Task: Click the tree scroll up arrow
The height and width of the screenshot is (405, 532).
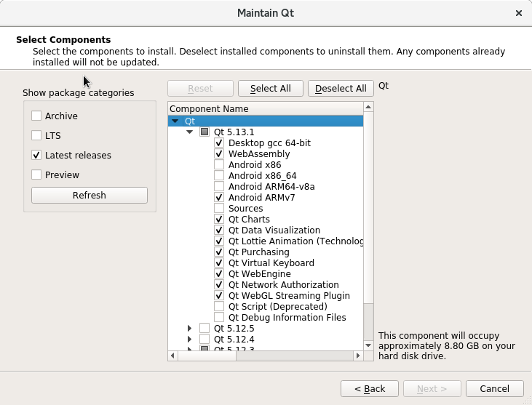Action: 368,107
